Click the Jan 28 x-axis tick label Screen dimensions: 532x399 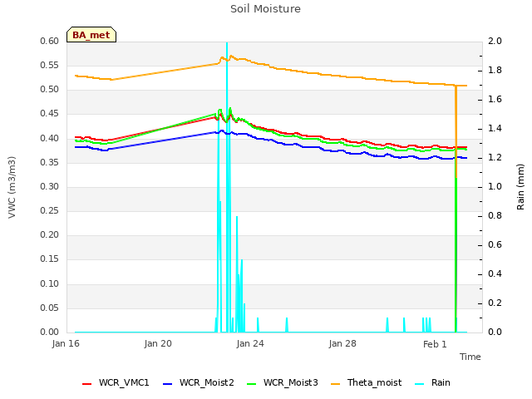point(342,343)
